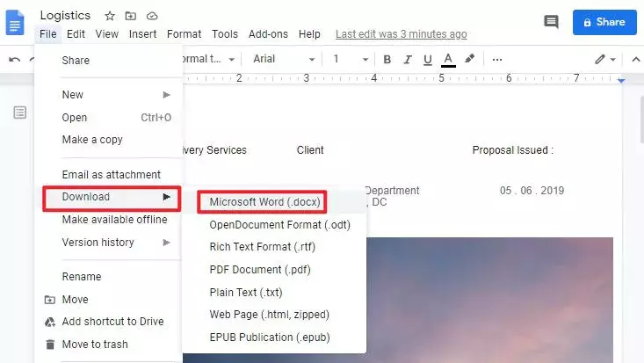Toggle Bold formatting
The image size is (644, 363).
point(387,60)
